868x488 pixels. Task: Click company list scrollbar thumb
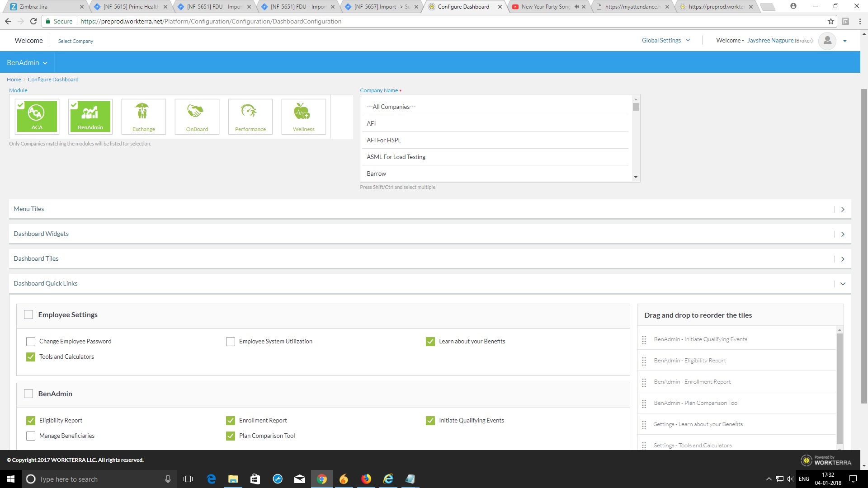pyautogui.click(x=636, y=107)
